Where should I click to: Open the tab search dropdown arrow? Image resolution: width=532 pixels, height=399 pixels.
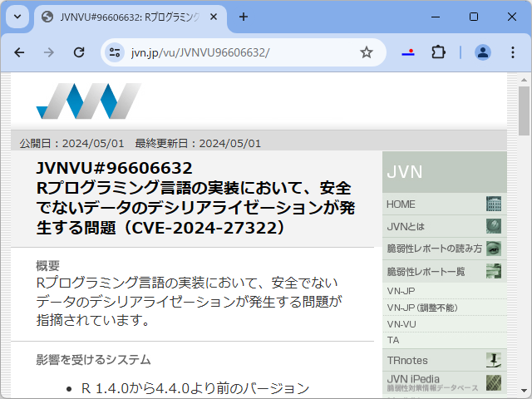(17, 17)
